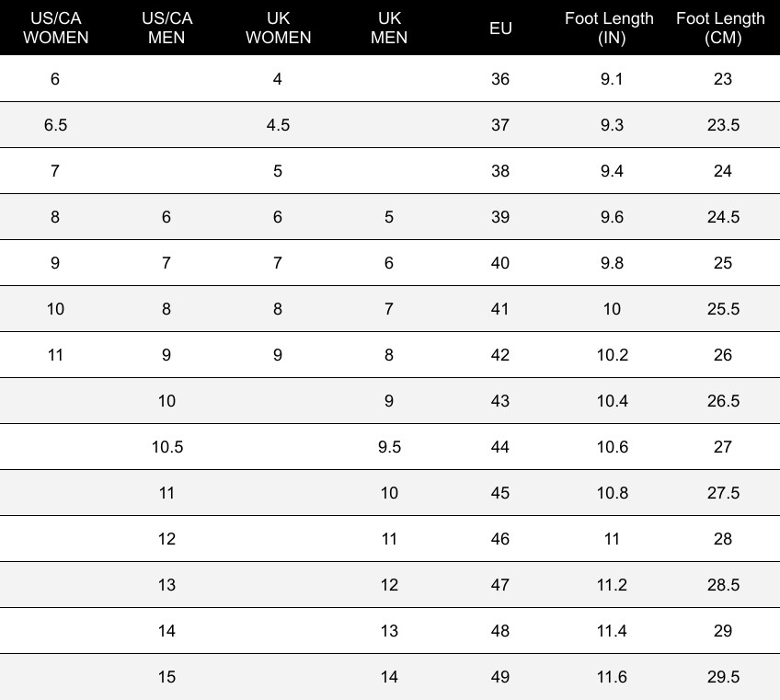Click the US/CA MEN column header

click(166, 28)
